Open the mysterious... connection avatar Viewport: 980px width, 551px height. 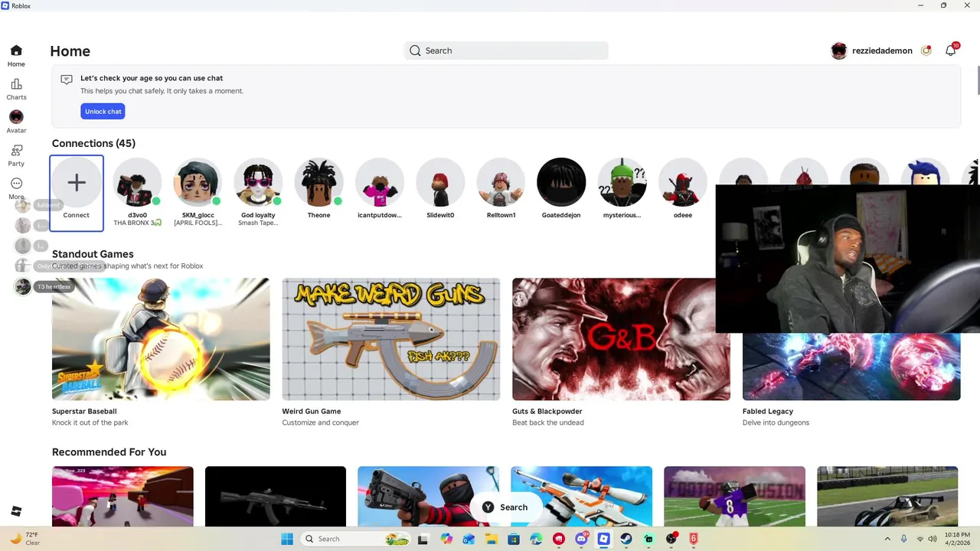pos(622,182)
